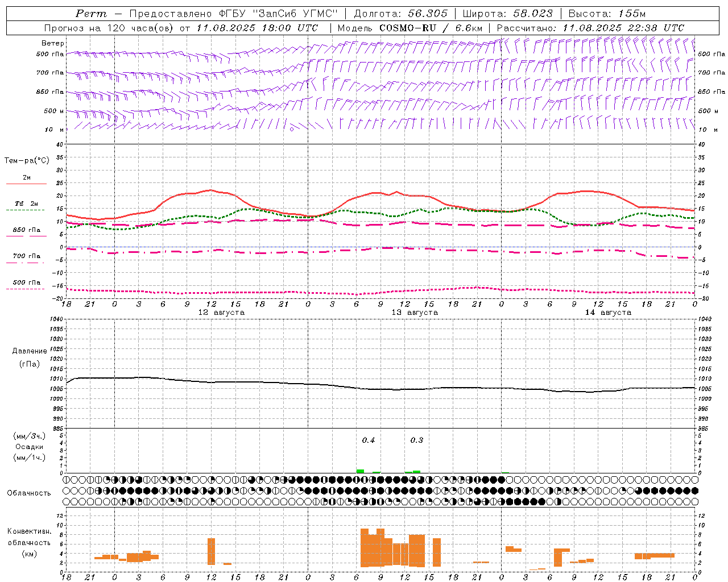
Task: Click the "12 августа" date label
Action: [x=221, y=313]
